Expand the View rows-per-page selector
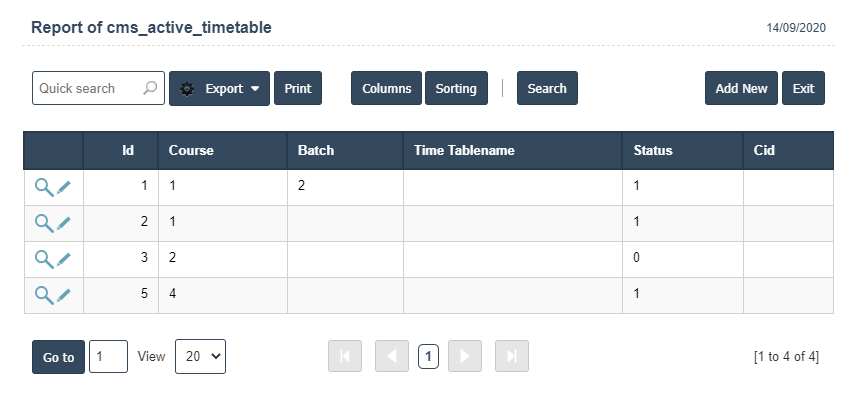The height and width of the screenshot is (393, 853). (x=200, y=357)
